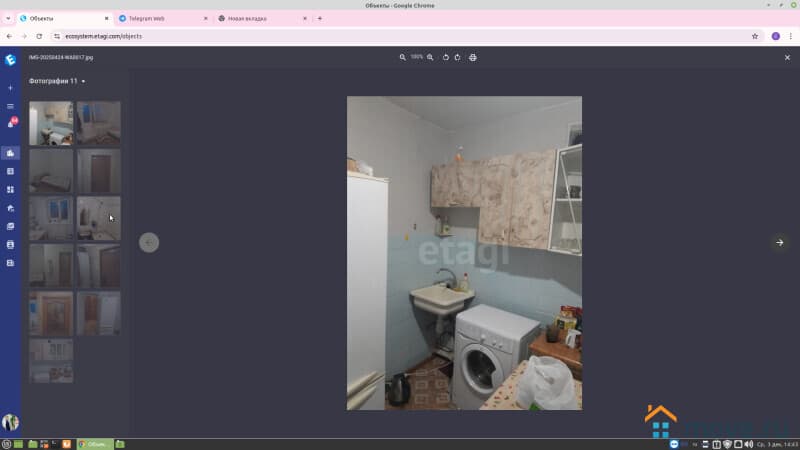Bookmark this page with star icon
Screen dimensions: 800x450
(755, 36)
